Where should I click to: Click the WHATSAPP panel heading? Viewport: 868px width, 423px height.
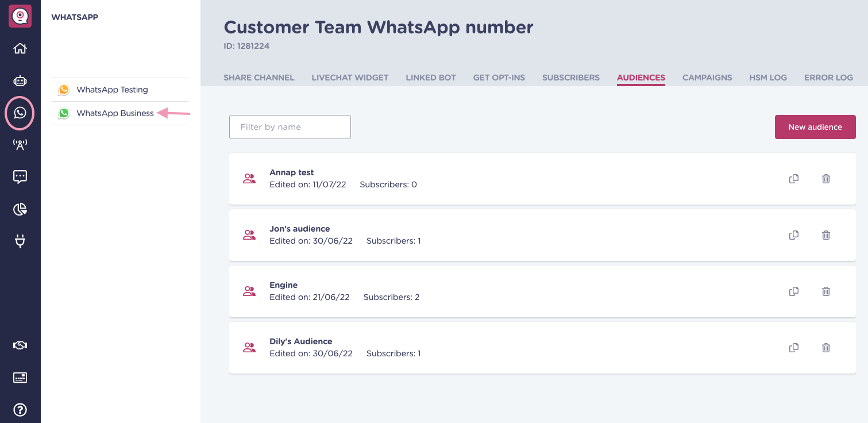[x=75, y=17]
